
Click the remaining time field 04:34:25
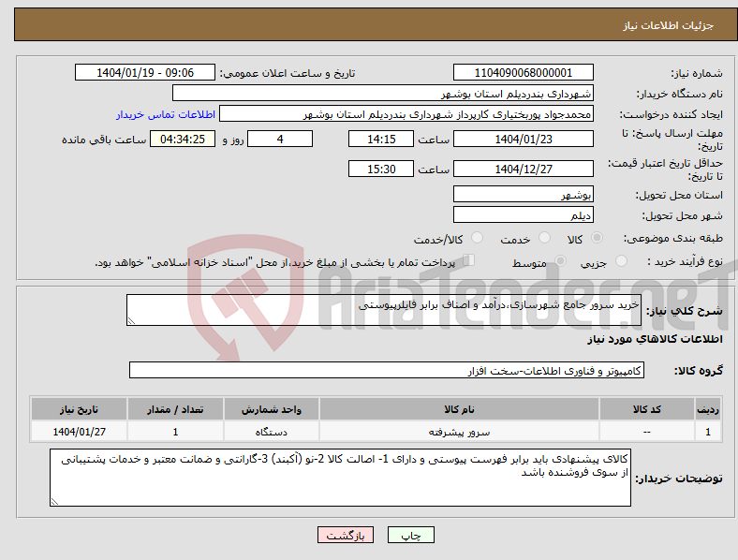[183, 140]
